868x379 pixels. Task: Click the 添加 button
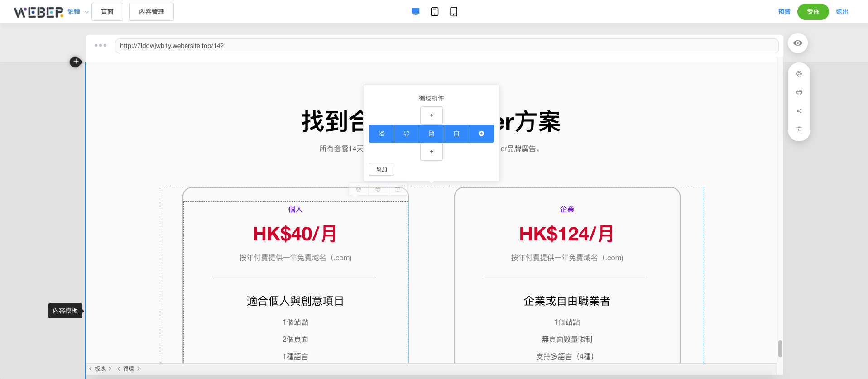(382, 169)
